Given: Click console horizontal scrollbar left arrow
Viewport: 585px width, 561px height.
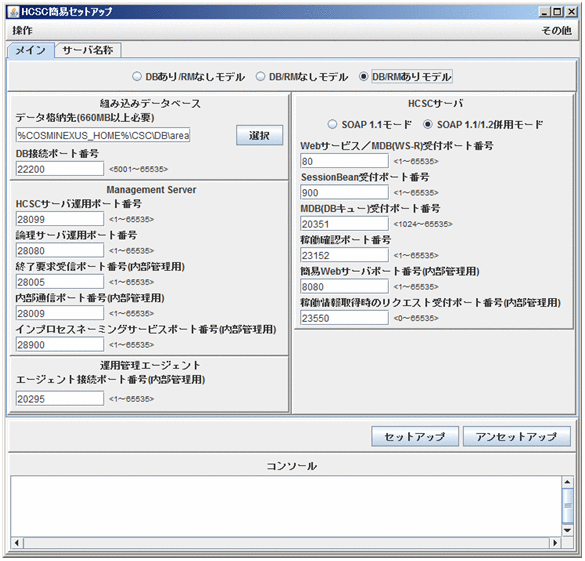Looking at the screenshot, I should [x=17, y=543].
